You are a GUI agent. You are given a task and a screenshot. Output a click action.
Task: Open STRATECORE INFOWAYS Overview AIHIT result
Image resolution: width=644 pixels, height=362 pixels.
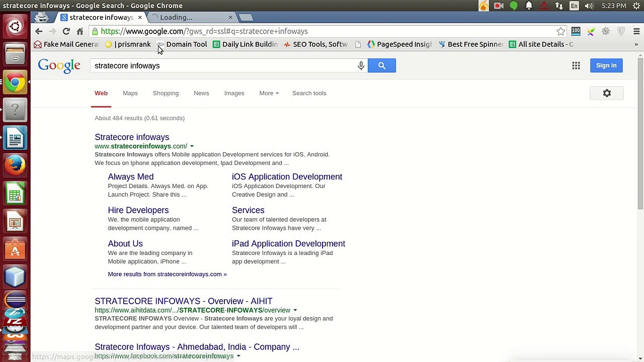(183, 301)
